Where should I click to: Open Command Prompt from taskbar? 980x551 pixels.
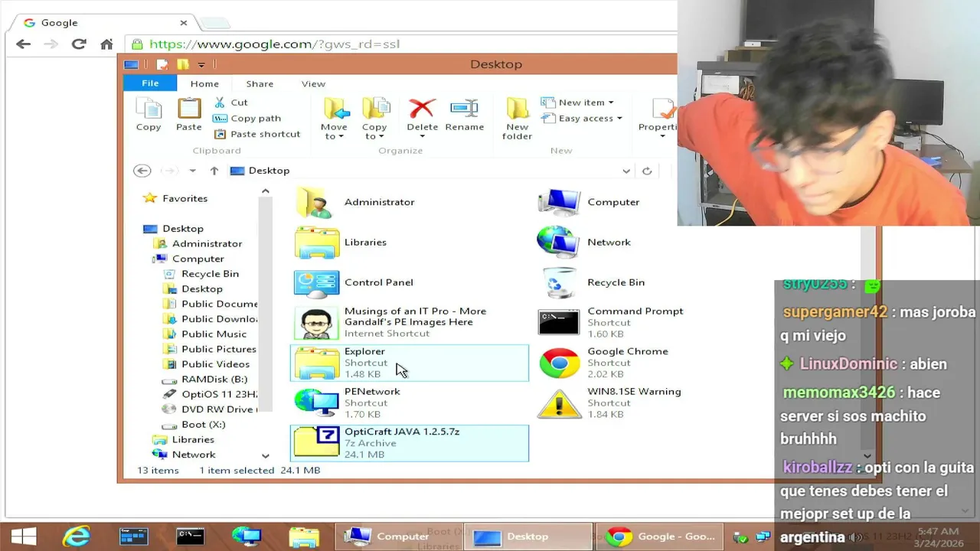point(190,536)
